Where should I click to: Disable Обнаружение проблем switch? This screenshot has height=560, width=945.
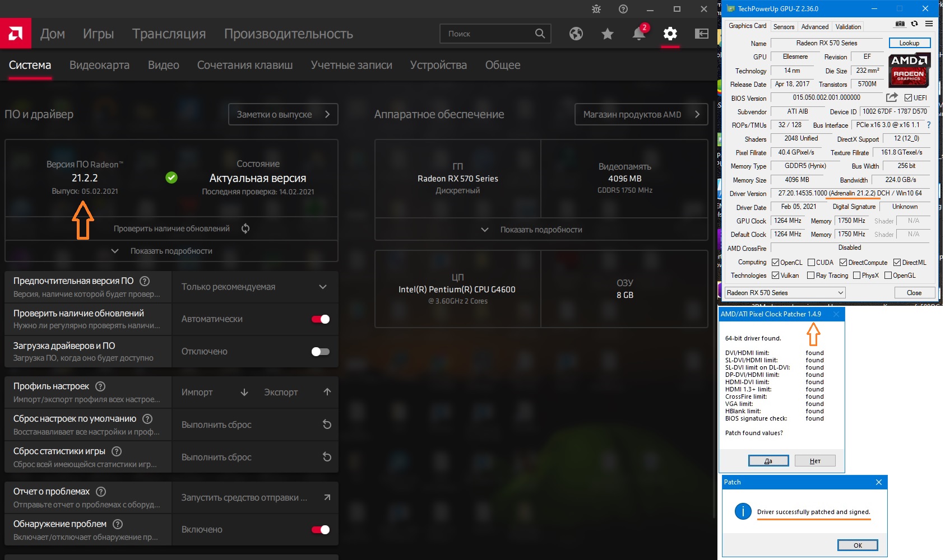pyautogui.click(x=321, y=530)
